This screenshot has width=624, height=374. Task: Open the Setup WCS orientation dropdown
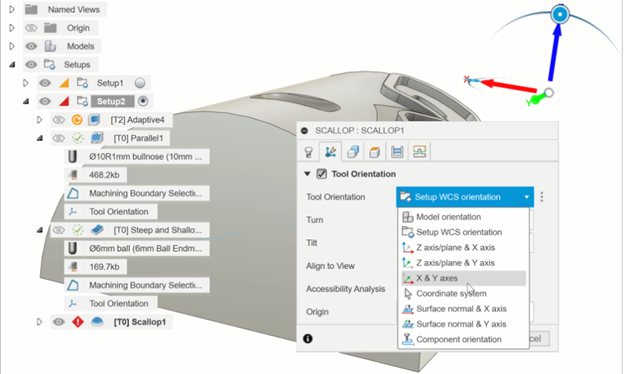[x=465, y=197]
